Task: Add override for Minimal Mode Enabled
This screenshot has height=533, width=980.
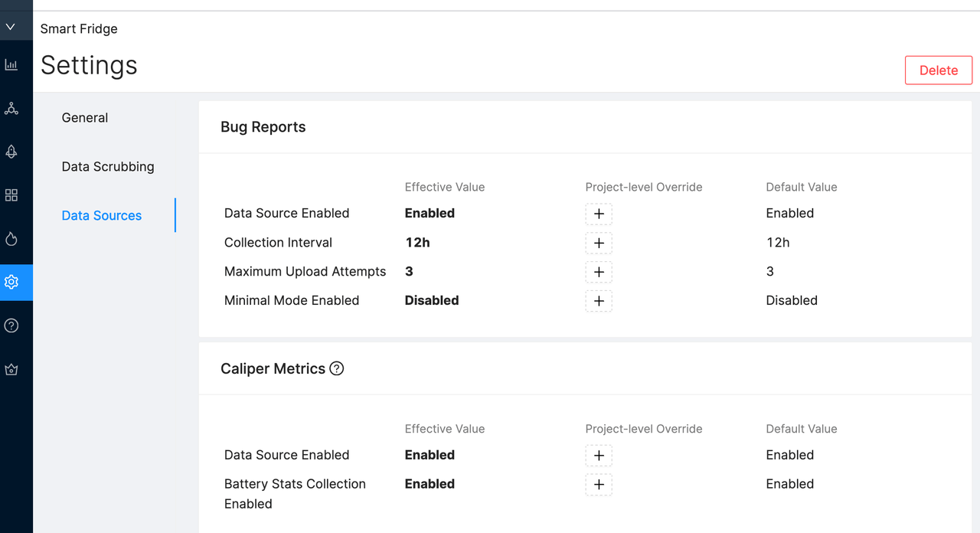Action: tap(599, 301)
